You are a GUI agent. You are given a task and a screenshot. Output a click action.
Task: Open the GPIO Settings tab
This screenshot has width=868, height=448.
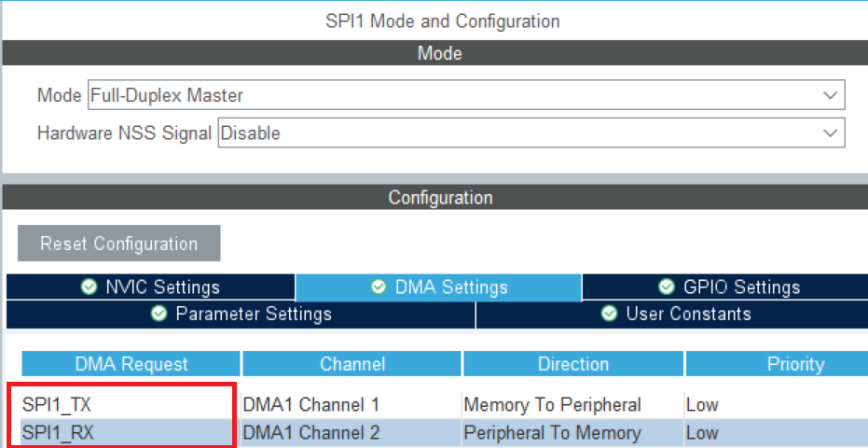click(x=725, y=287)
